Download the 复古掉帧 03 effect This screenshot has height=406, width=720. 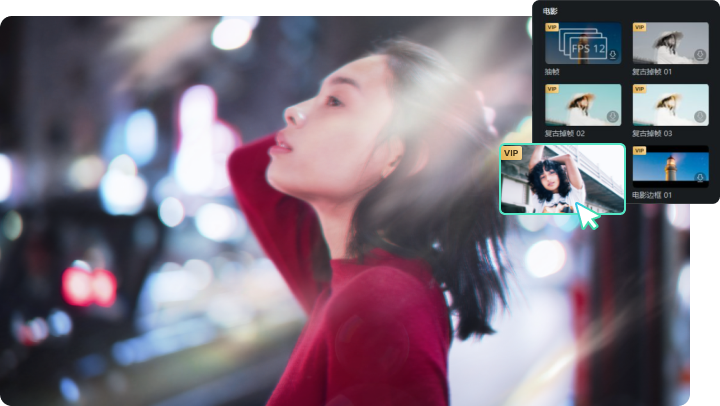[x=700, y=116]
